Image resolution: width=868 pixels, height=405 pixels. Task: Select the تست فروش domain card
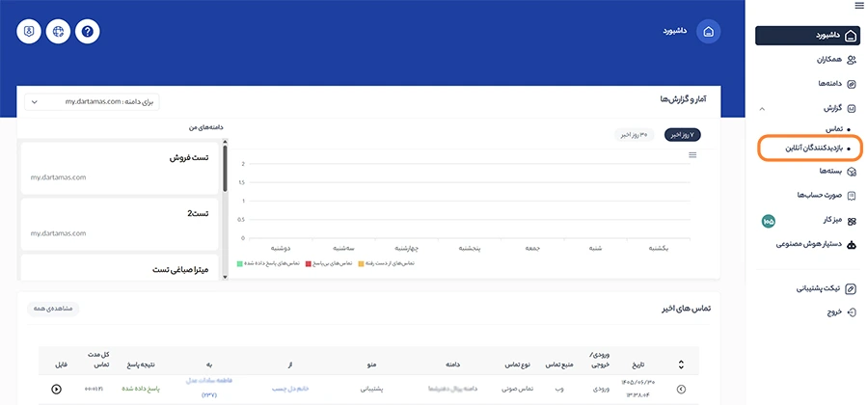pos(120,168)
